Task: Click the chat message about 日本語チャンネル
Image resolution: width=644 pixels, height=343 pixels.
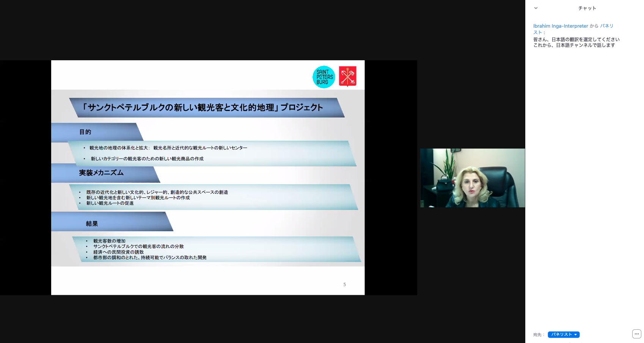Action: pyautogui.click(x=574, y=45)
